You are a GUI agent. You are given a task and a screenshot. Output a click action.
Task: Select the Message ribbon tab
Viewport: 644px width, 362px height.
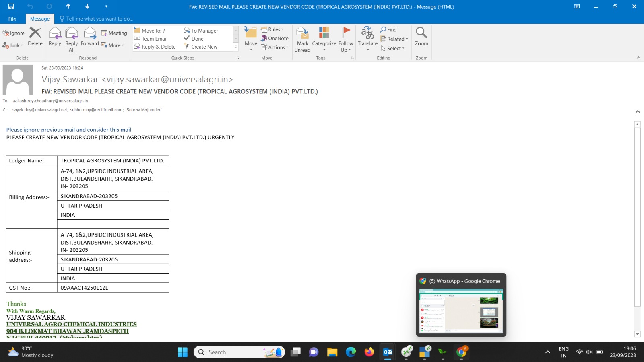pos(40,19)
